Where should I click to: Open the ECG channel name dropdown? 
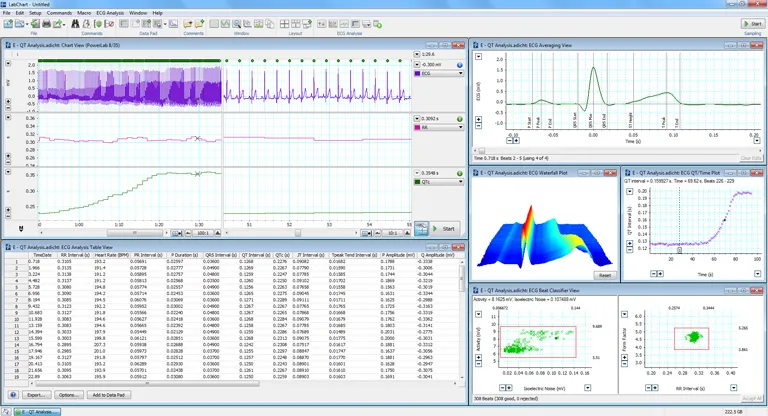460,73
